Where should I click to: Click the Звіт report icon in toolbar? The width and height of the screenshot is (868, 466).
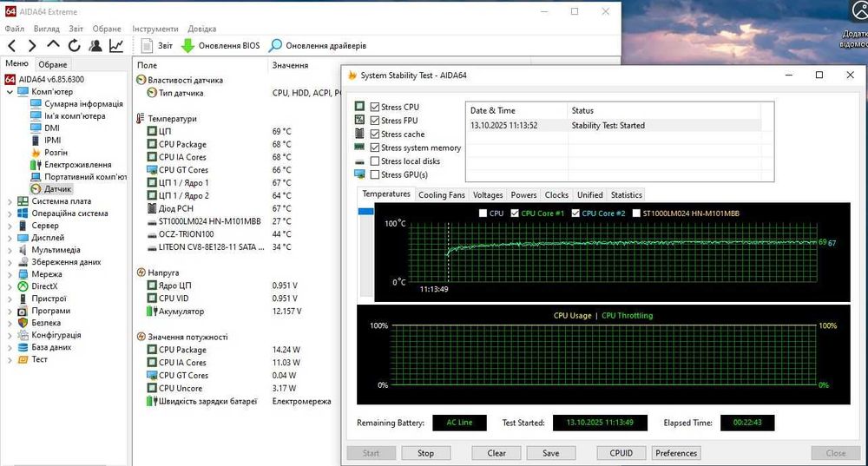tap(147, 45)
